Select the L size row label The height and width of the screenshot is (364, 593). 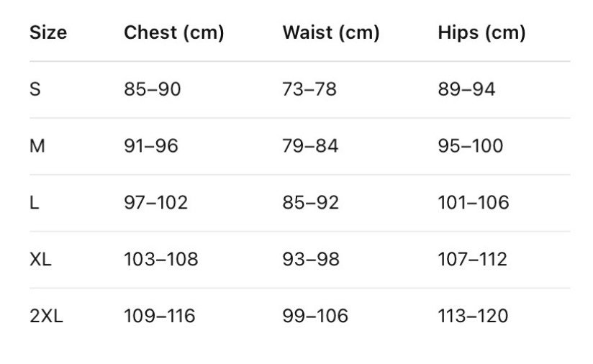tap(34, 204)
